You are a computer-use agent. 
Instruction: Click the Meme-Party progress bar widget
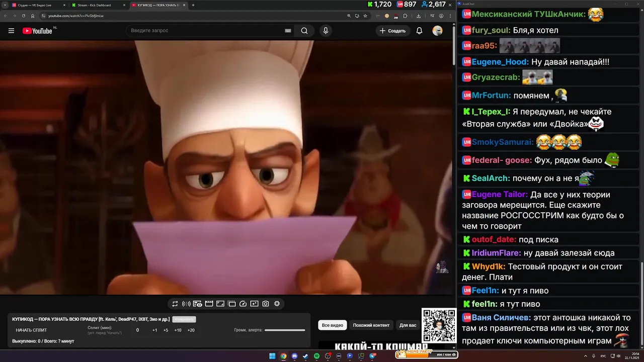tap(426, 354)
